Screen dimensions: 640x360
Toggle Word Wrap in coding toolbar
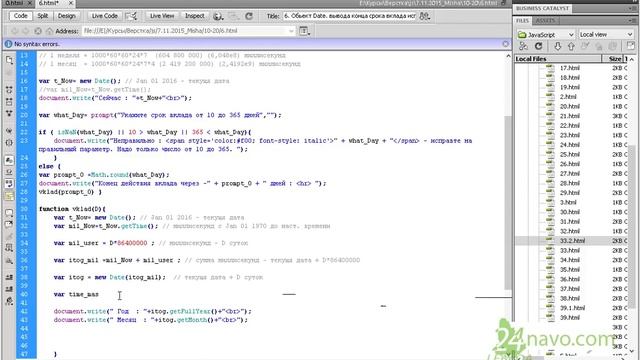click(x=9, y=184)
